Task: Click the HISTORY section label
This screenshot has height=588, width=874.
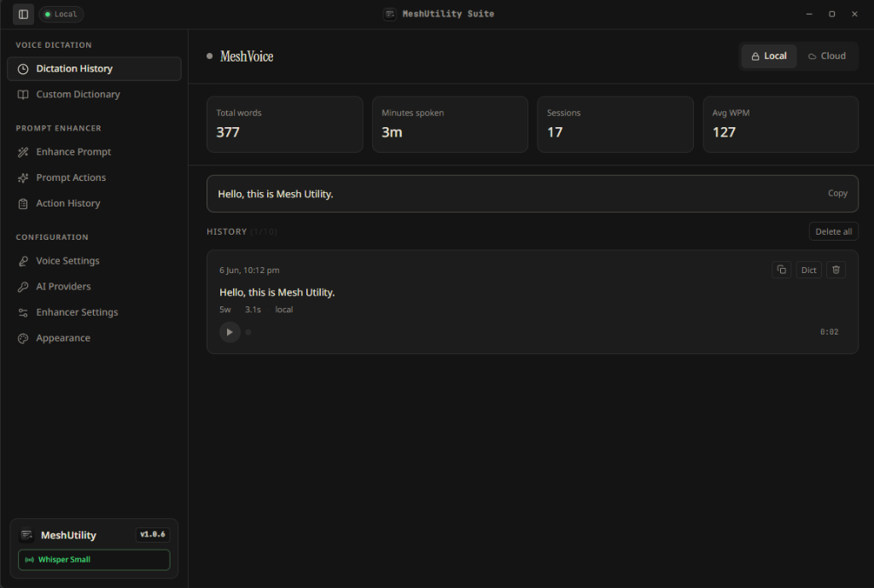Action: coord(227,231)
